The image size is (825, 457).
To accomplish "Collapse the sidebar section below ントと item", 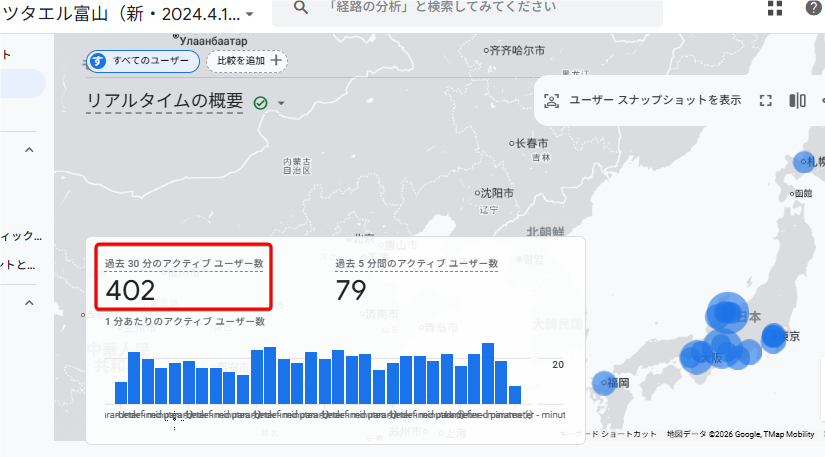I will tap(29, 302).
